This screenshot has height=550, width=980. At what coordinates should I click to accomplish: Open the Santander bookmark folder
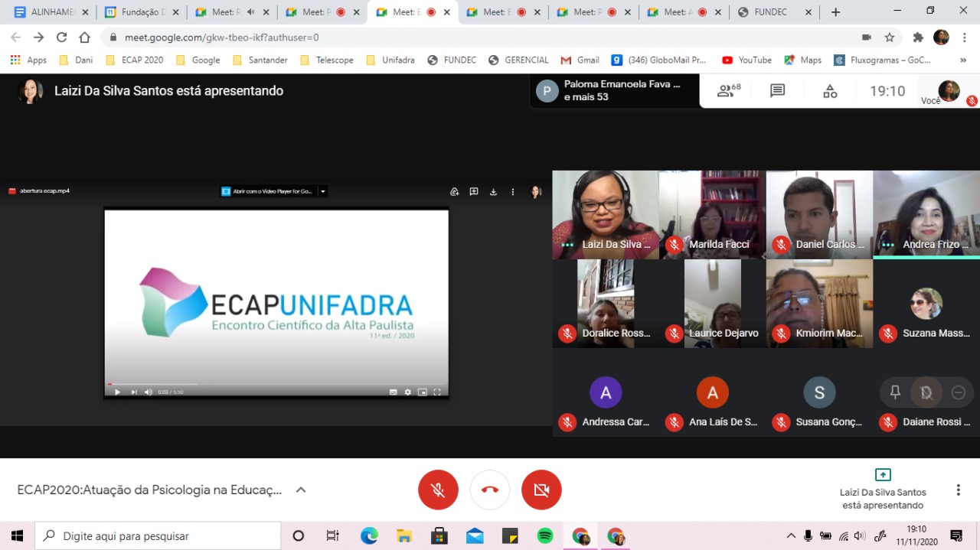click(260, 60)
